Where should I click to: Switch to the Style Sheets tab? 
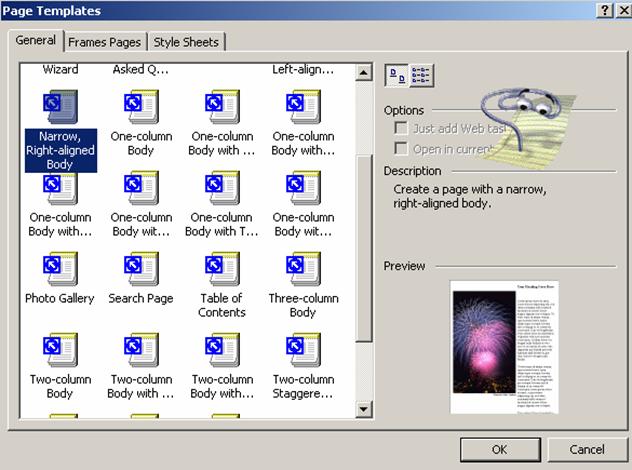[x=186, y=42]
